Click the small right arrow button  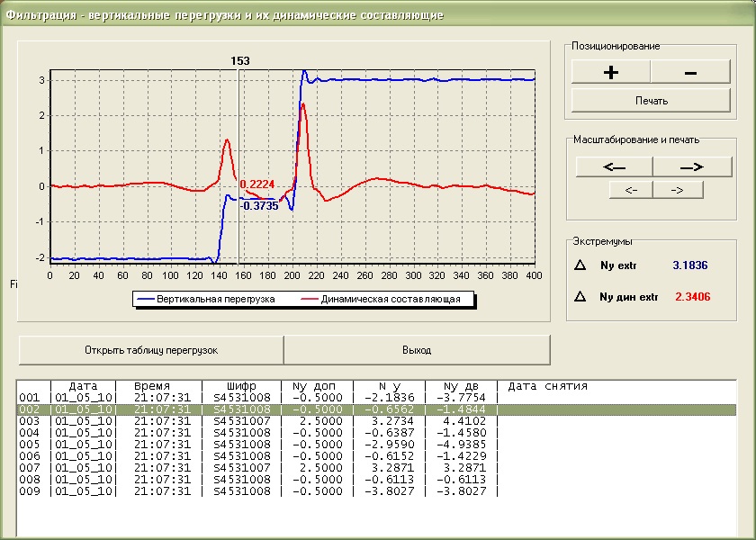678,190
